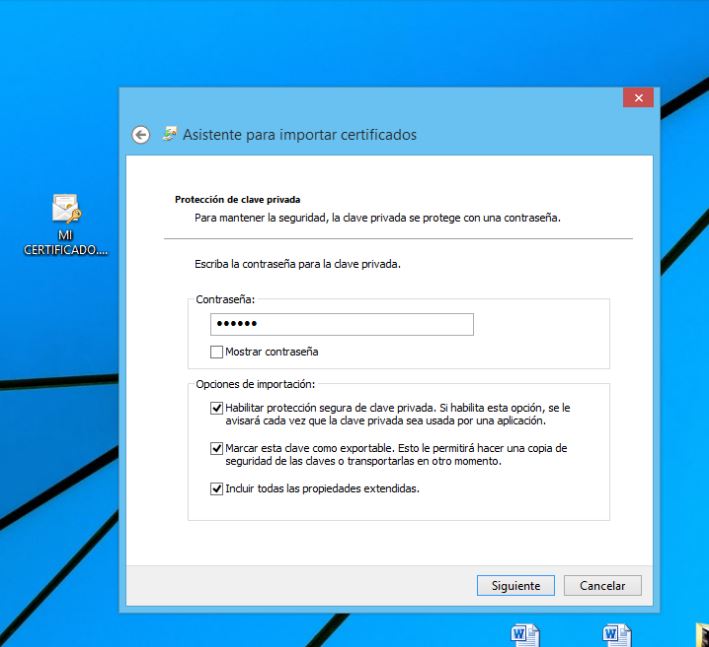
Task: Click the 'Protección de clave privada' heading
Action: click(x=237, y=199)
